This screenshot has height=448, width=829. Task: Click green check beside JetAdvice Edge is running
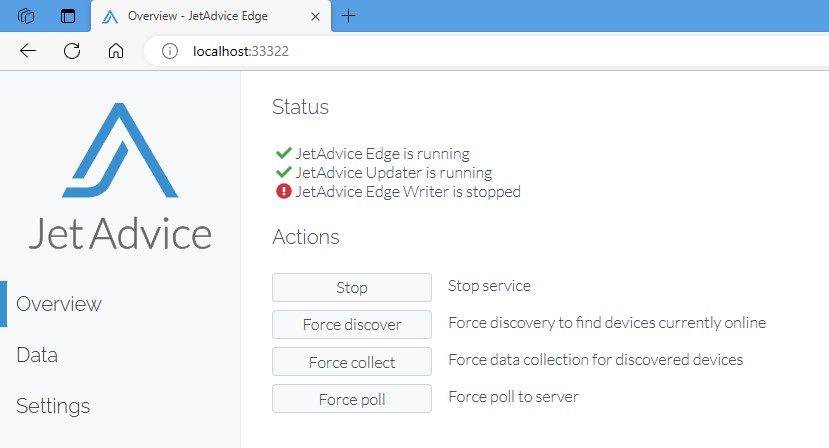(283, 153)
